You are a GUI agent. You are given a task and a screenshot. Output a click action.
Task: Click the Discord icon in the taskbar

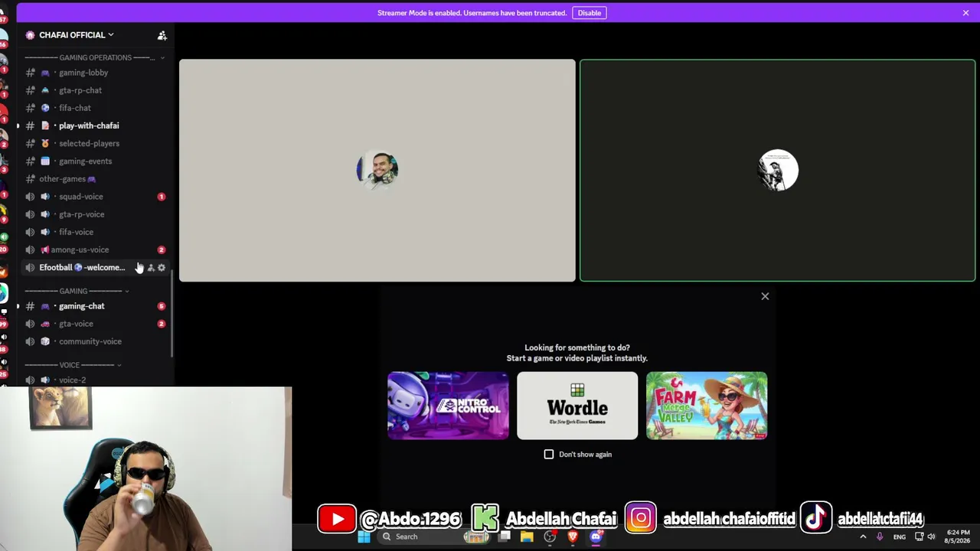click(x=596, y=536)
